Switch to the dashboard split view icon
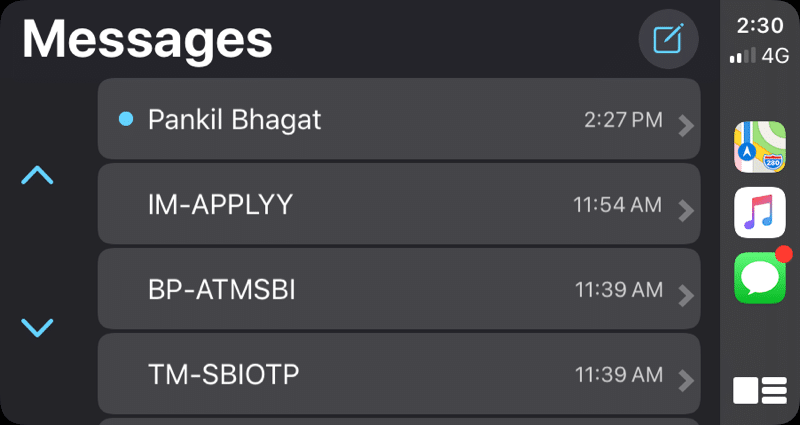 [760, 390]
